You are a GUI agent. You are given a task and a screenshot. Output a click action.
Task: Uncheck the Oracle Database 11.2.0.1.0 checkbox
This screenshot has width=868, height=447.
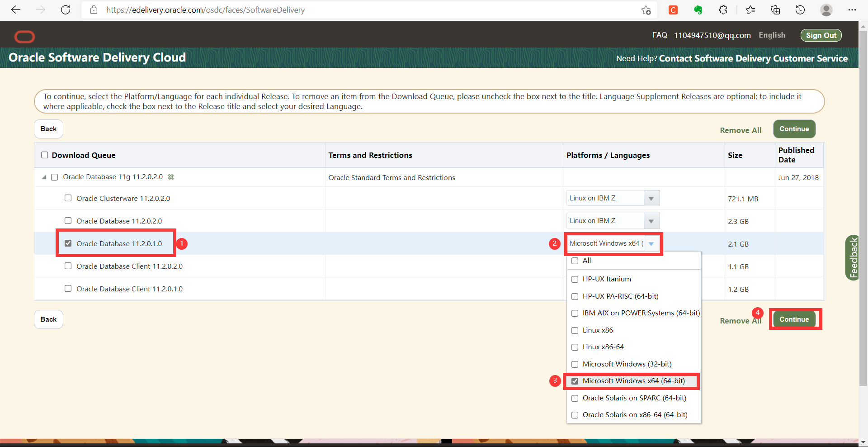[x=68, y=243]
